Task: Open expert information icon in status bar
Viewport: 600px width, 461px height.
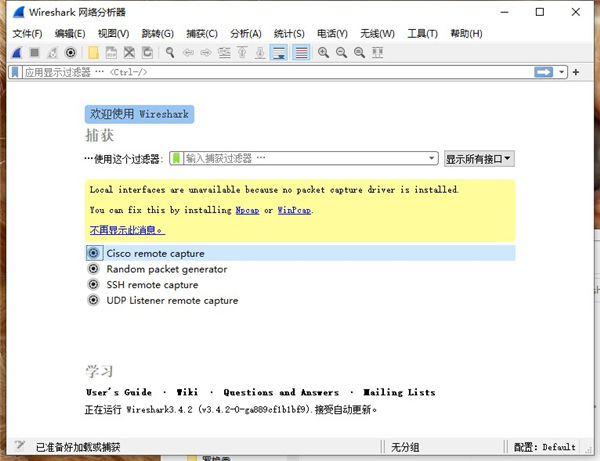Action: 20,446
